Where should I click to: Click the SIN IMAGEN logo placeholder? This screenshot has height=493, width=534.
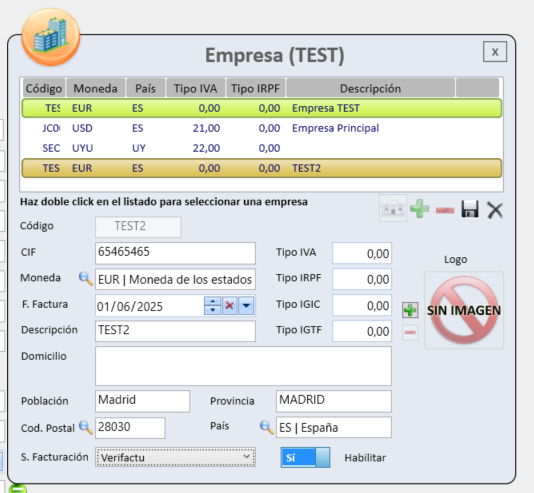[x=464, y=310]
